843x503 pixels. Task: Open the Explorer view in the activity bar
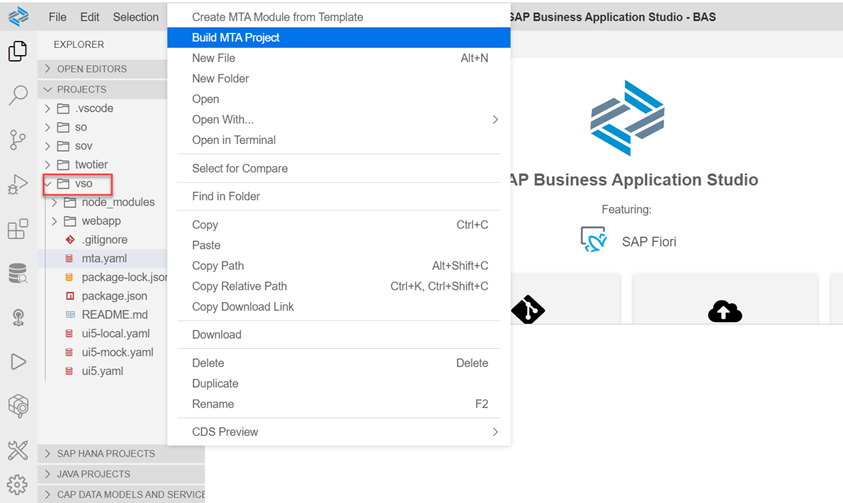(18, 52)
